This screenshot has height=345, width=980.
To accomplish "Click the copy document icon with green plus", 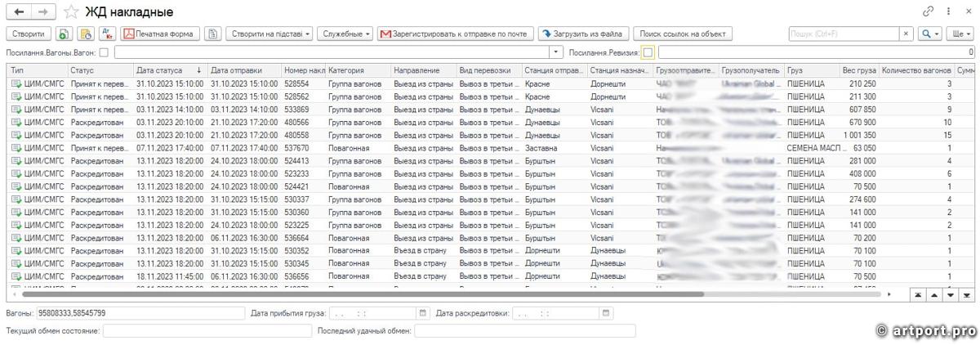I will pyautogui.click(x=64, y=34).
